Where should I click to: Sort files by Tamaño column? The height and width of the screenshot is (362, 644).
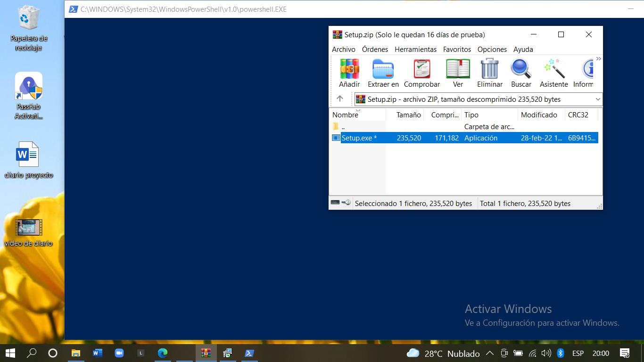click(408, 115)
